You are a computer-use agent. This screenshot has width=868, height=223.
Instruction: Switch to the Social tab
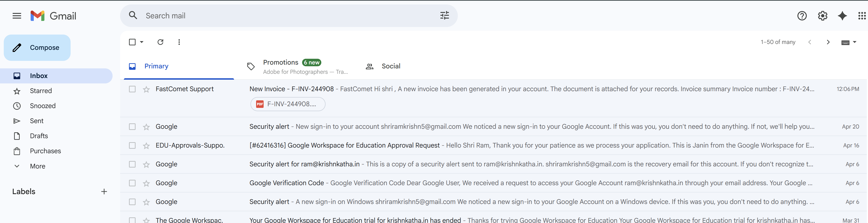(390, 66)
